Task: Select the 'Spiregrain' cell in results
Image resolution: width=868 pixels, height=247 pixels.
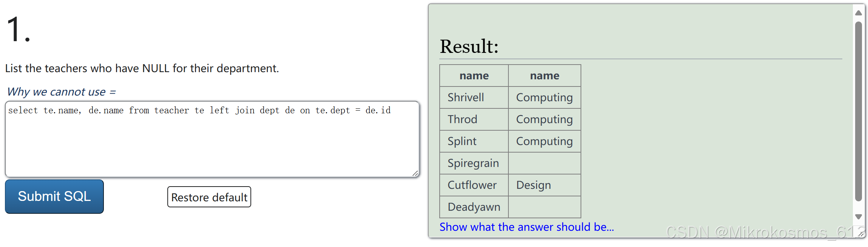Action: click(x=473, y=163)
